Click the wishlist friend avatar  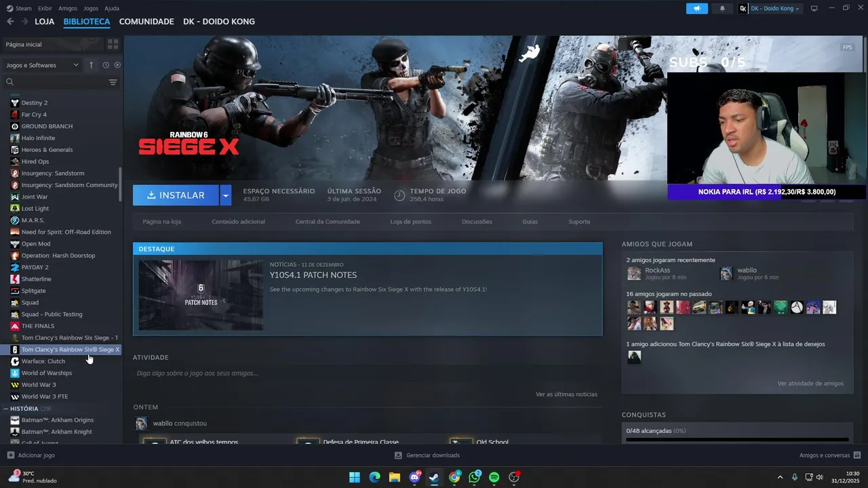coord(634,357)
